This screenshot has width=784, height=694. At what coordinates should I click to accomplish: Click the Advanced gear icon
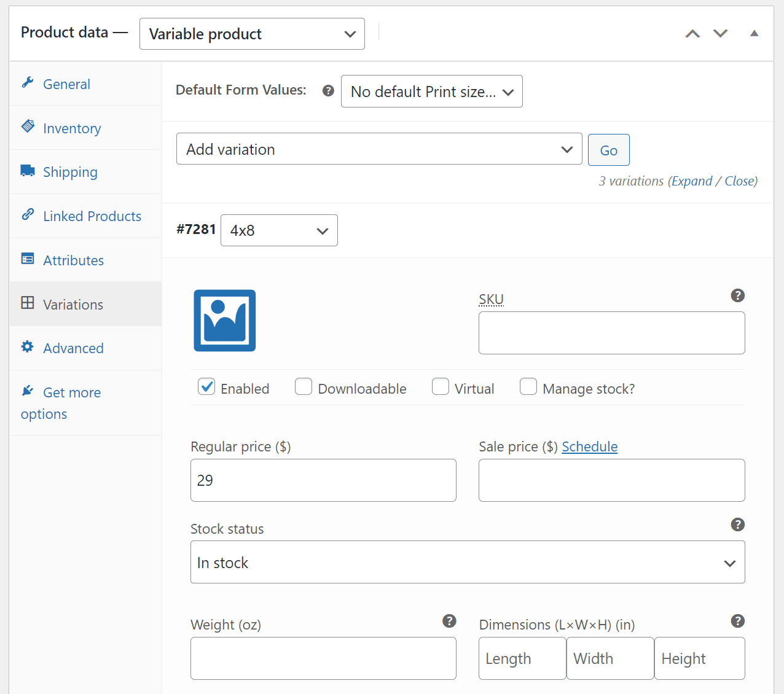pyautogui.click(x=28, y=346)
